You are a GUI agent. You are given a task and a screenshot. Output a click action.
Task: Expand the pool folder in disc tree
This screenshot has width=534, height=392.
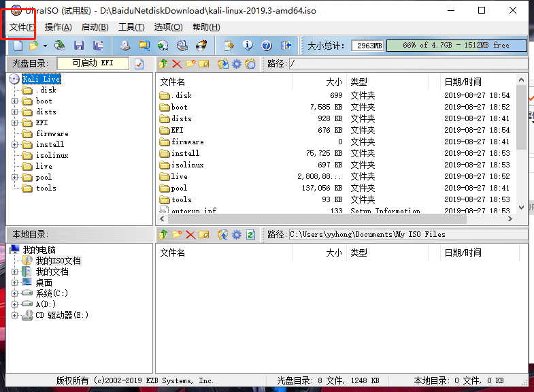(14, 177)
